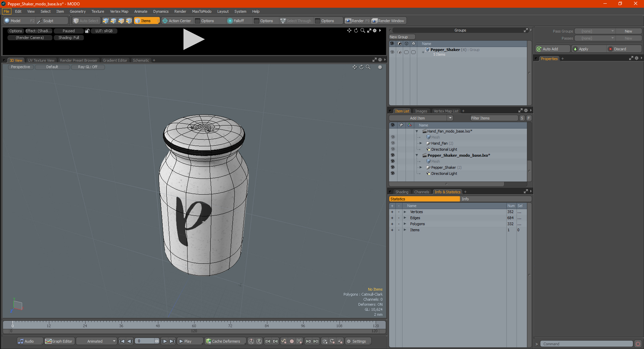Click timeline frame marker 60
Viewport: 644px width, 349px height.
[194, 326]
